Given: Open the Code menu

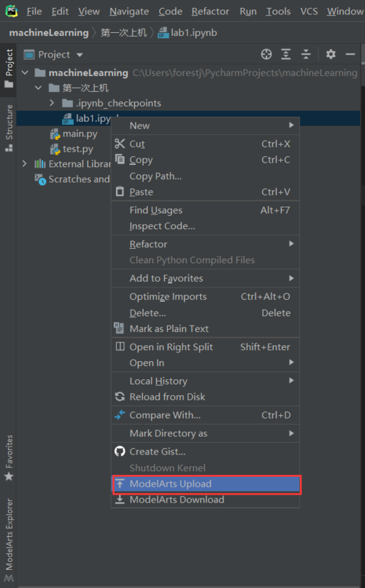Looking at the screenshot, I should click(x=170, y=12).
